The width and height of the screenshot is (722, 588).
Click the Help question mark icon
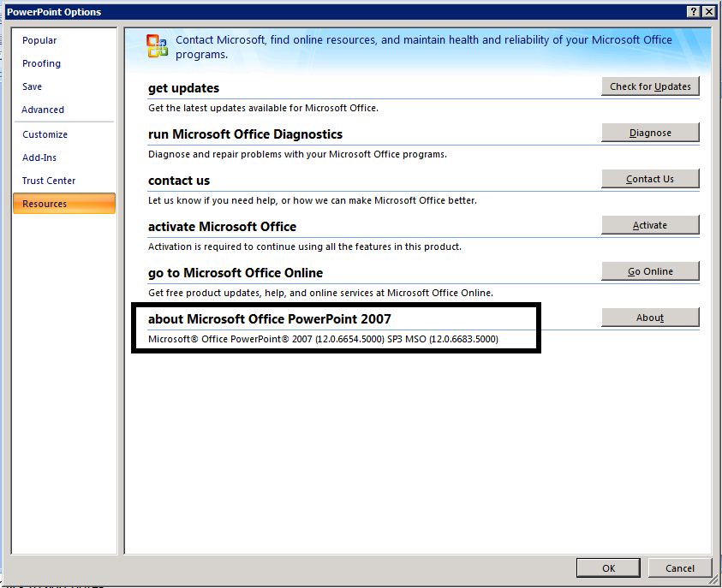(x=694, y=12)
